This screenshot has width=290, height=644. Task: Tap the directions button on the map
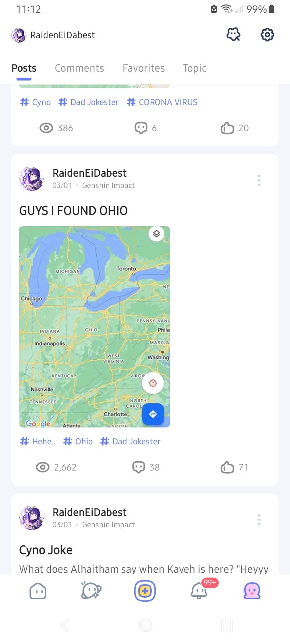[153, 414]
